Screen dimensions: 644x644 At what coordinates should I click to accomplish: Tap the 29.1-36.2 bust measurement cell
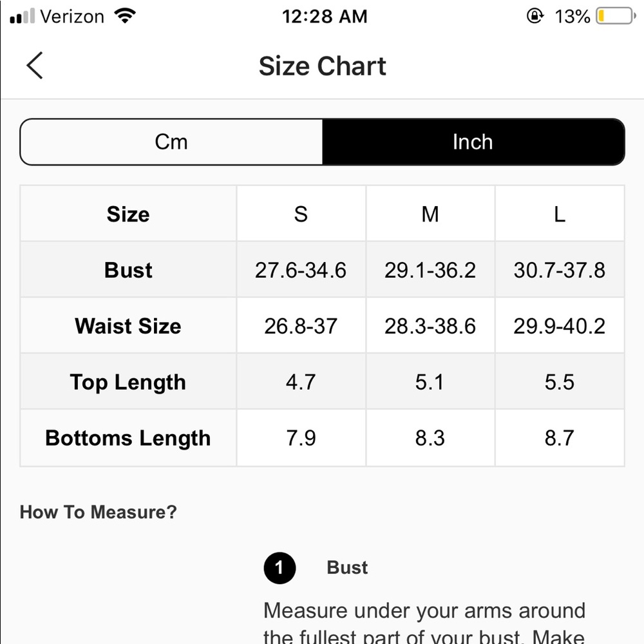(430, 270)
